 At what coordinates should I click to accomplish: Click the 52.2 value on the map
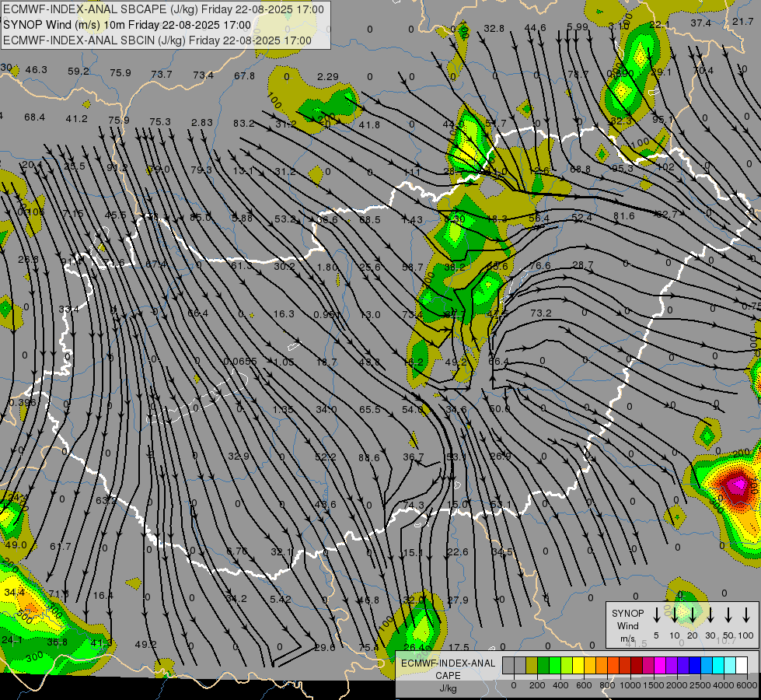pos(326,457)
